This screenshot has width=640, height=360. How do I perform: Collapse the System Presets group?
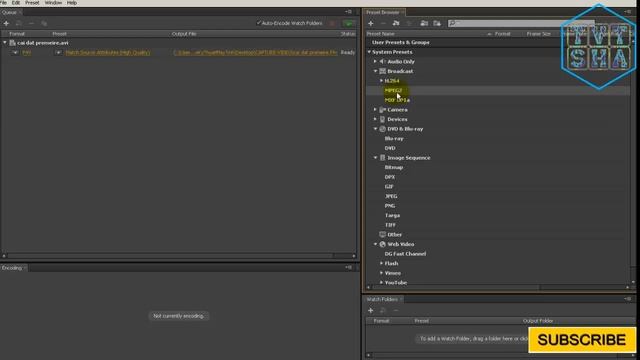pos(369,52)
